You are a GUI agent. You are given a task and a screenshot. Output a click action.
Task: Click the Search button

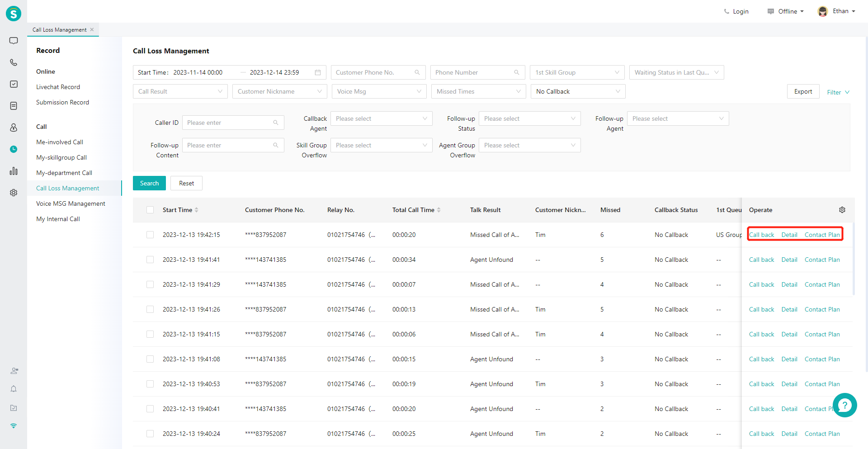tap(149, 183)
